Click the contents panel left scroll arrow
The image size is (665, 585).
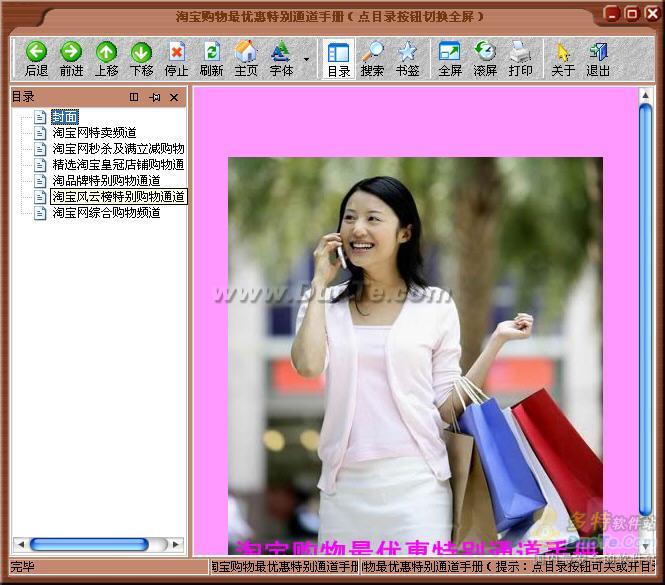20,544
